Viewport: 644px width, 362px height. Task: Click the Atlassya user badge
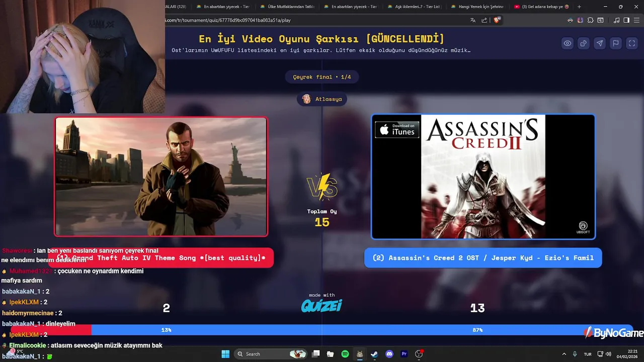click(x=322, y=99)
